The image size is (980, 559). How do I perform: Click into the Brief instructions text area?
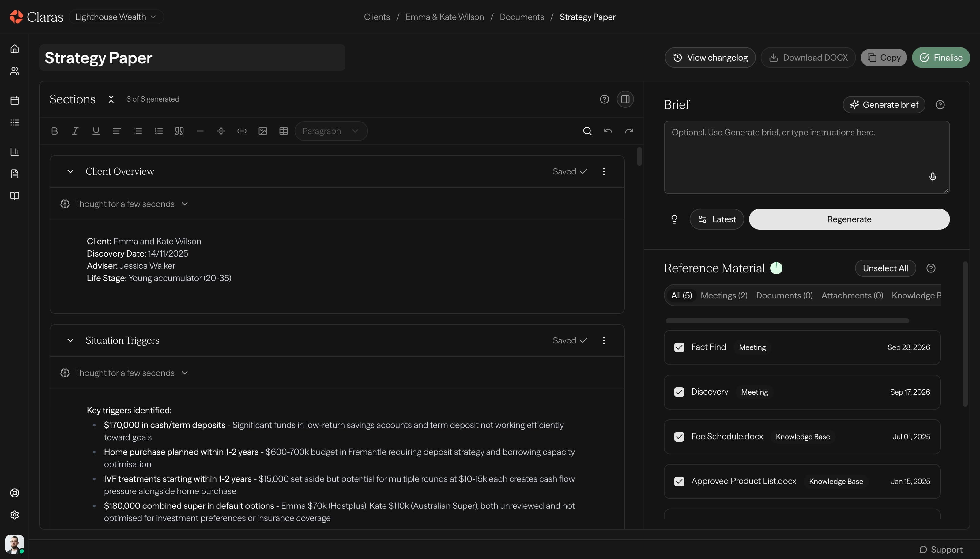click(x=806, y=157)
